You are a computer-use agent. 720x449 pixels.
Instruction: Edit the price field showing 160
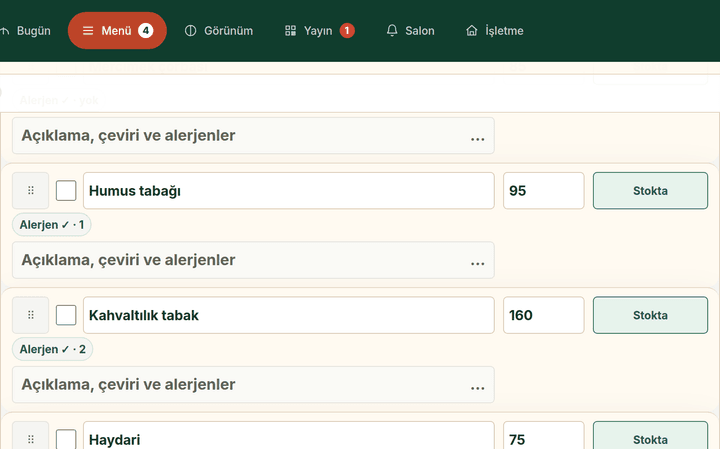coord(544,315)
